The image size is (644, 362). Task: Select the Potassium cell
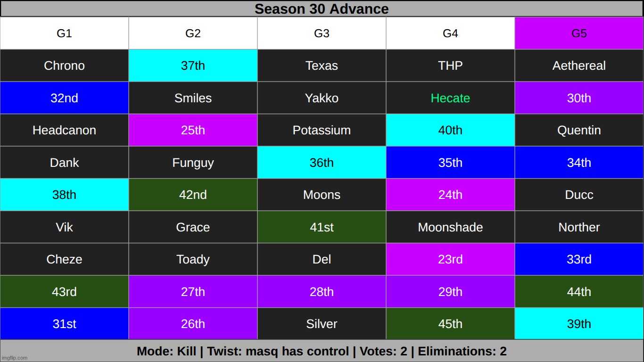point(322,130)
